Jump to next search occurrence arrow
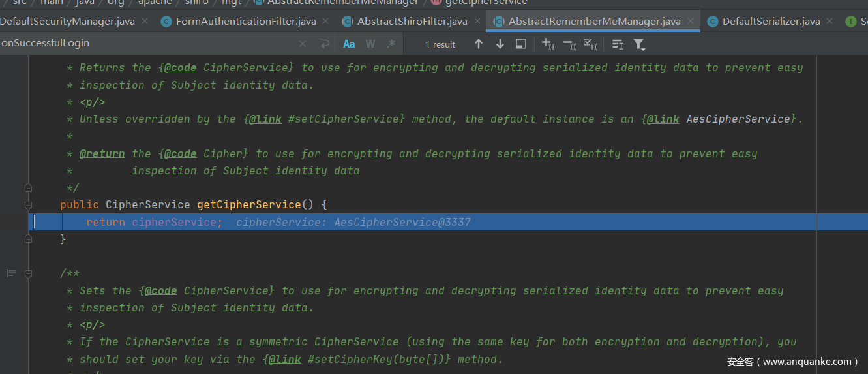Image resolution: width=868 pixels, height=374 pixels. [500, 44]
